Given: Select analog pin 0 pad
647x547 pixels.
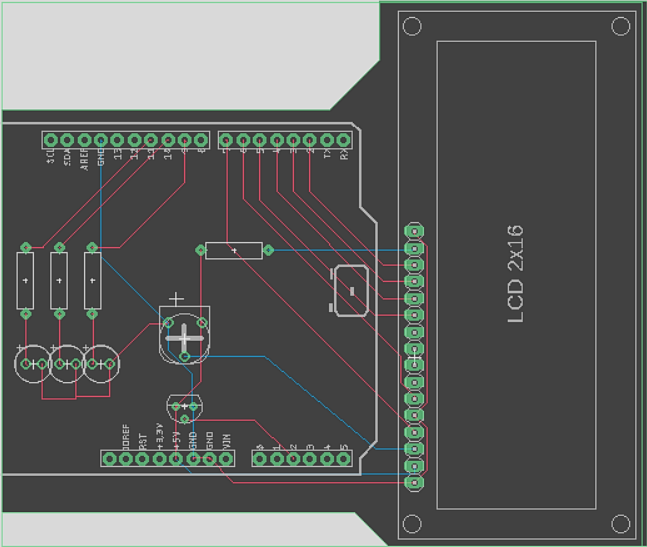Looking at the screenshot, I should (x=260, y=459).
